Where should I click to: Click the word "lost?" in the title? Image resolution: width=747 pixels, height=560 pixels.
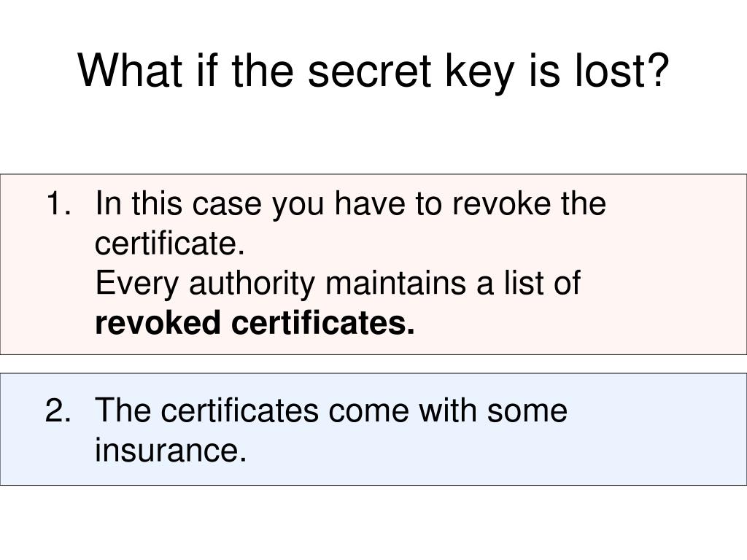pyautogui.click(x=622, y=71)
